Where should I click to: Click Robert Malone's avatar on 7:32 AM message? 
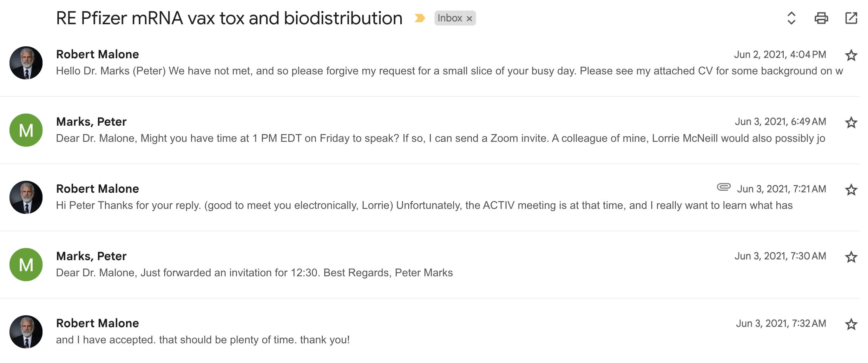tap(26, 332)
